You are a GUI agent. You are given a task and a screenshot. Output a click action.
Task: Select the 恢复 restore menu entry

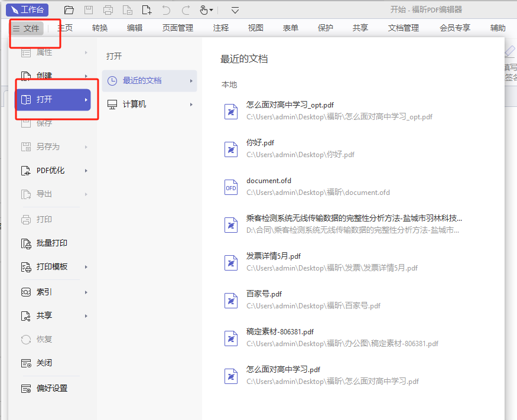click(x=53, y=339)
